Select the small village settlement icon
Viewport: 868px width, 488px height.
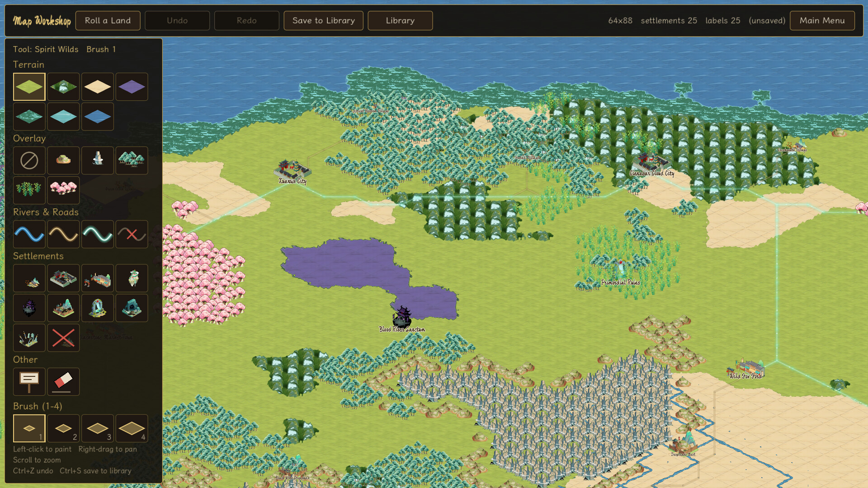click(x=29, y=278)
